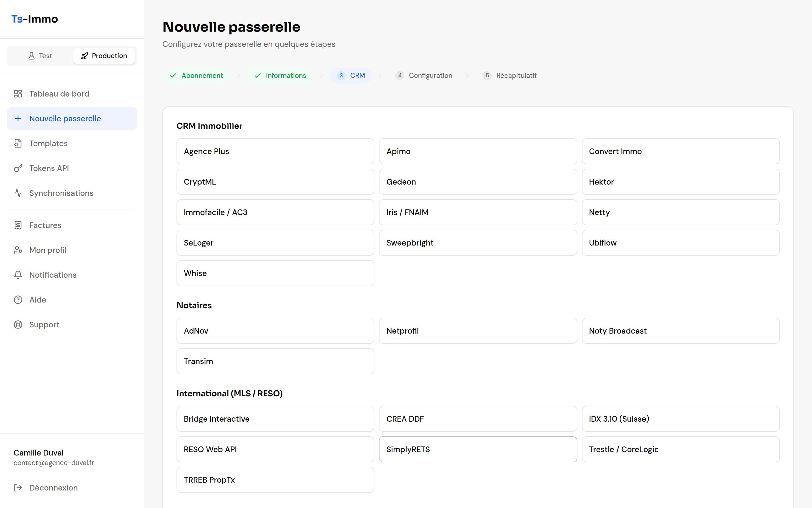Select Noty Broadcast under Notaires
Screen dimensions: 812x508
(680, 330)
